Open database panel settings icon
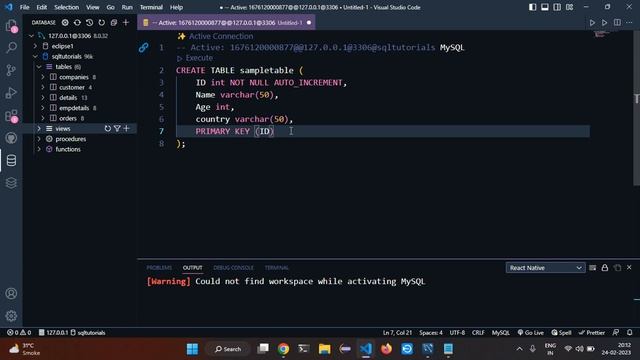 (65, 22)
